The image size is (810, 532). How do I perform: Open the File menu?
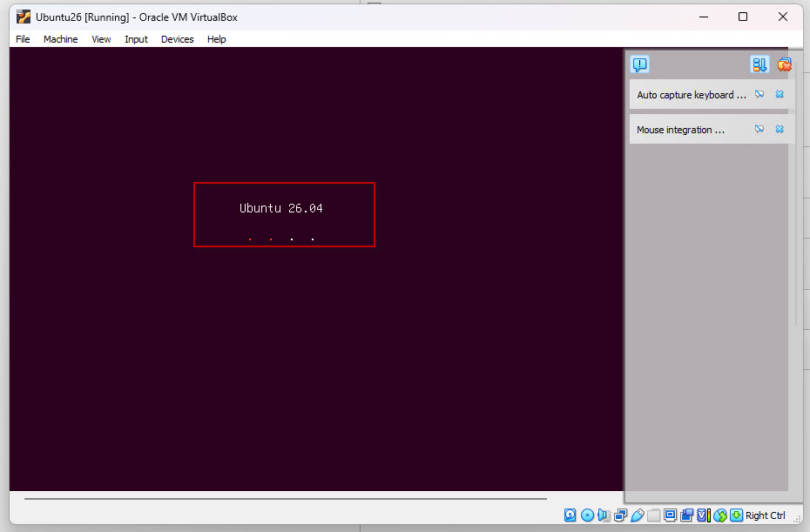(23, 39)
